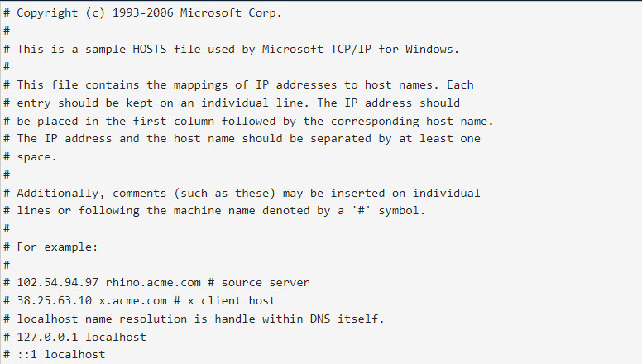Click "separated" in the host name line
The image size is (642, 364).
(x=341, y=139)
